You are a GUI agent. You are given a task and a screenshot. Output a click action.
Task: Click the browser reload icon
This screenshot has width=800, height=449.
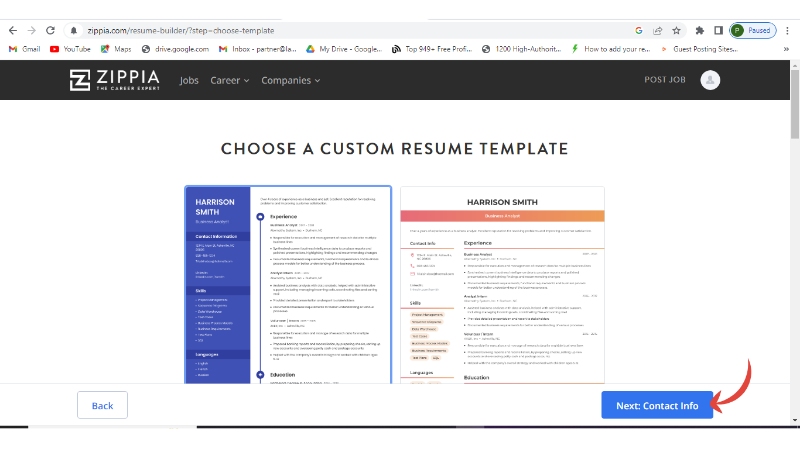pyautogui.click(x=50, y=30)
